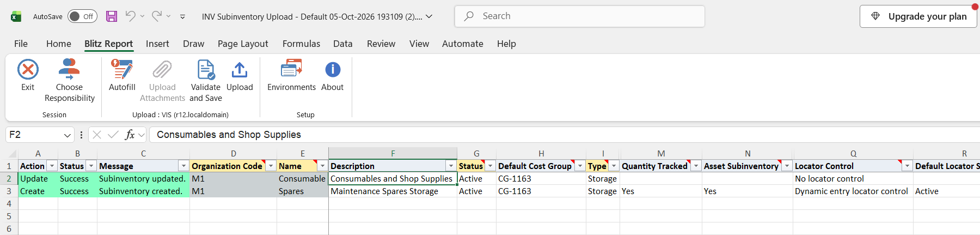
Task: Open Locator Control filter dropdown
Action: pyautogui.click(x=907, y=166)
